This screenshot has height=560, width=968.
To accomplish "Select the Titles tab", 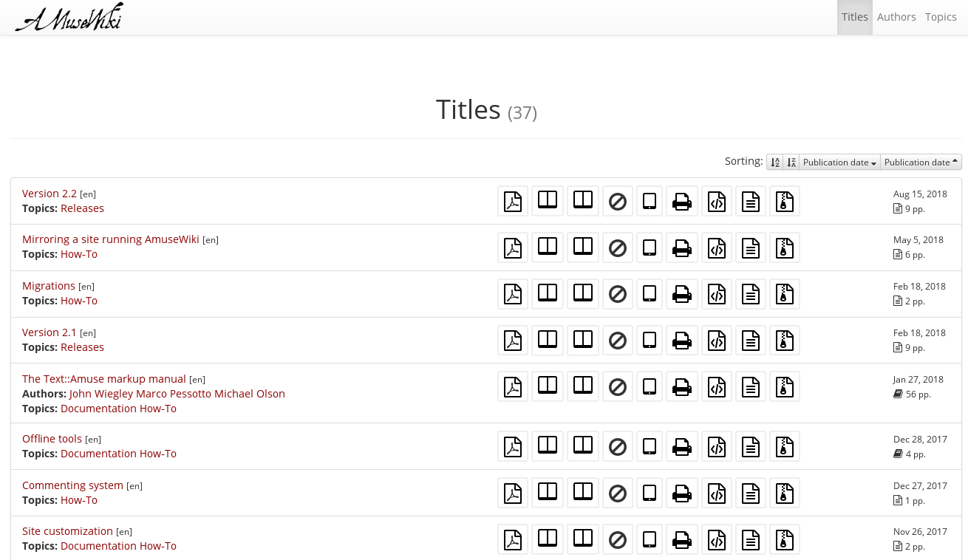I will [x=855, y=17].
